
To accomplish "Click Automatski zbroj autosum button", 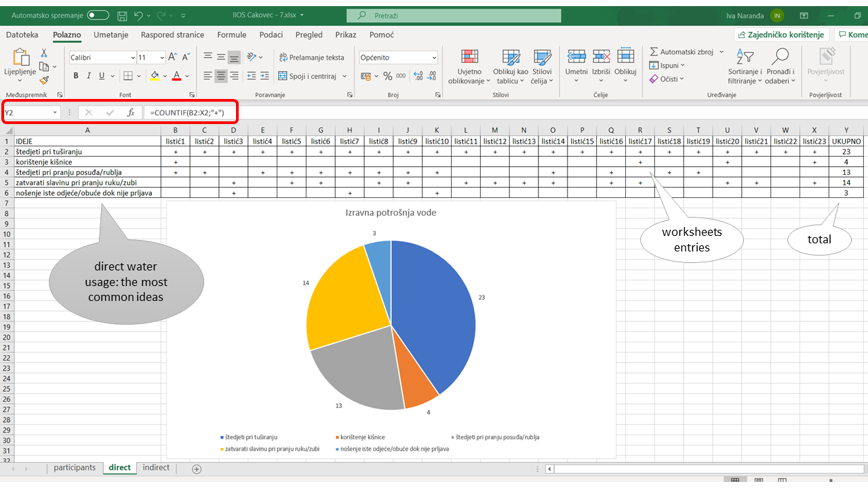I will pos(681,52).
